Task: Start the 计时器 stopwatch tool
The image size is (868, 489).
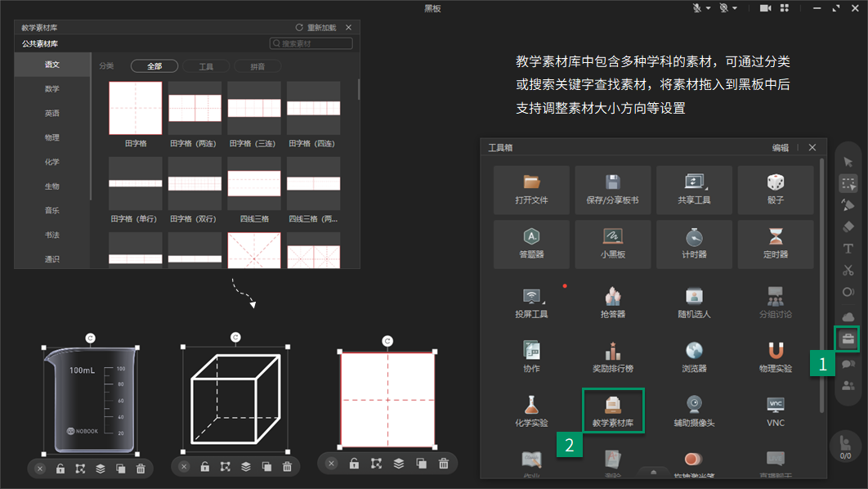Action: 694,244
